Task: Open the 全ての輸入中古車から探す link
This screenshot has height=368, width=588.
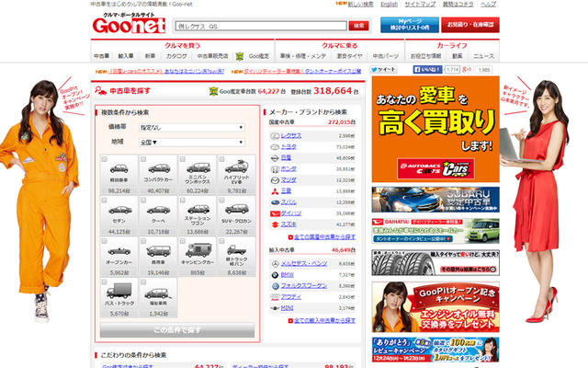Action: (324, 321)
